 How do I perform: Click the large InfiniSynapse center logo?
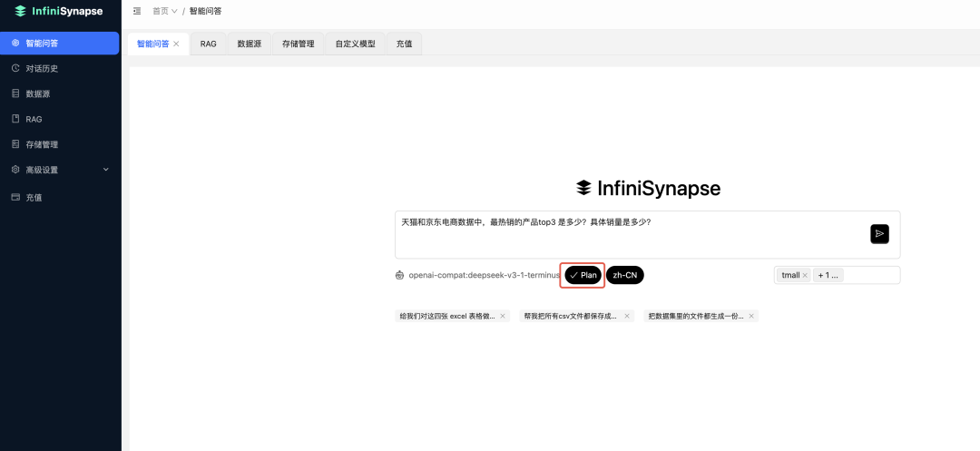648,188
